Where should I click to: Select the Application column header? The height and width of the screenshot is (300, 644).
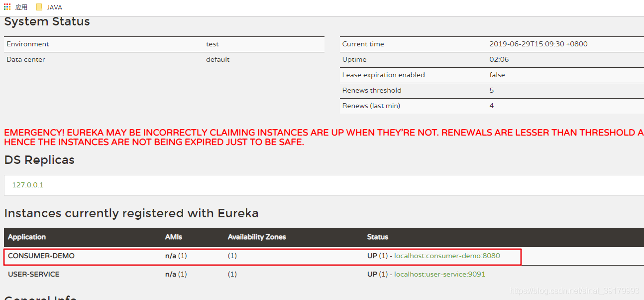coord(27,237)
